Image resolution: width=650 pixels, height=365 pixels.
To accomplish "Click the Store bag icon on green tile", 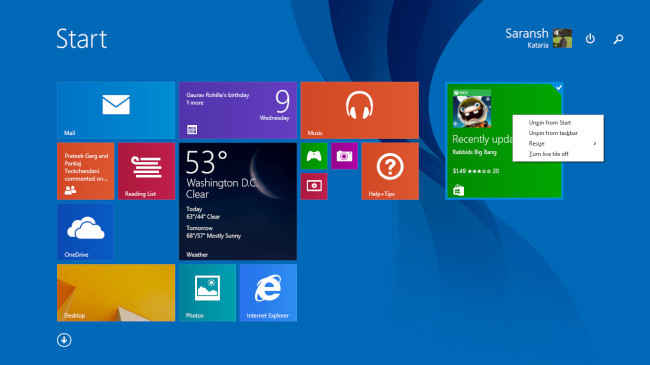I will (x=458, y=190).
